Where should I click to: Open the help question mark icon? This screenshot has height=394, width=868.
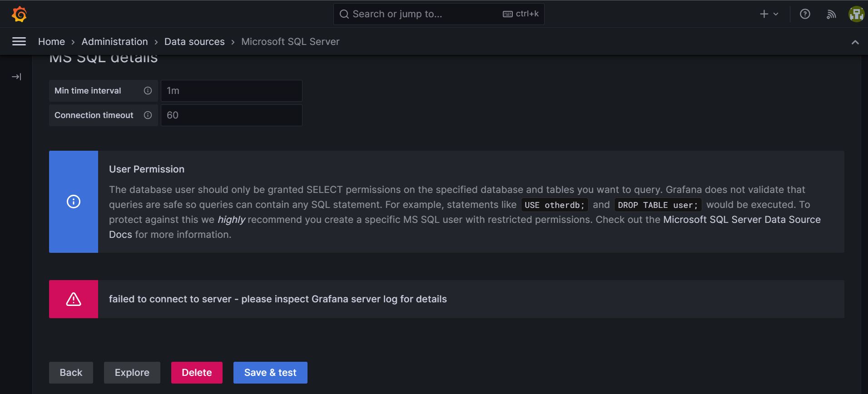pyautogui.click(x=805, y=14)
